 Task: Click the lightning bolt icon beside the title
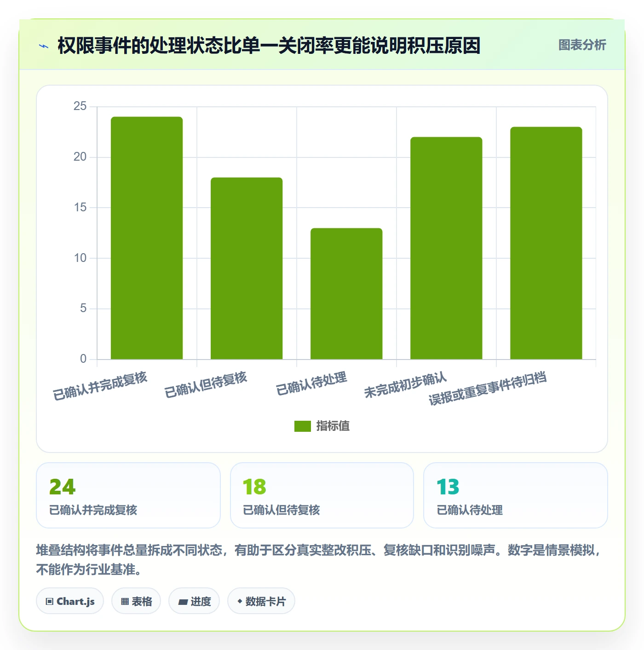click(44, 46)
